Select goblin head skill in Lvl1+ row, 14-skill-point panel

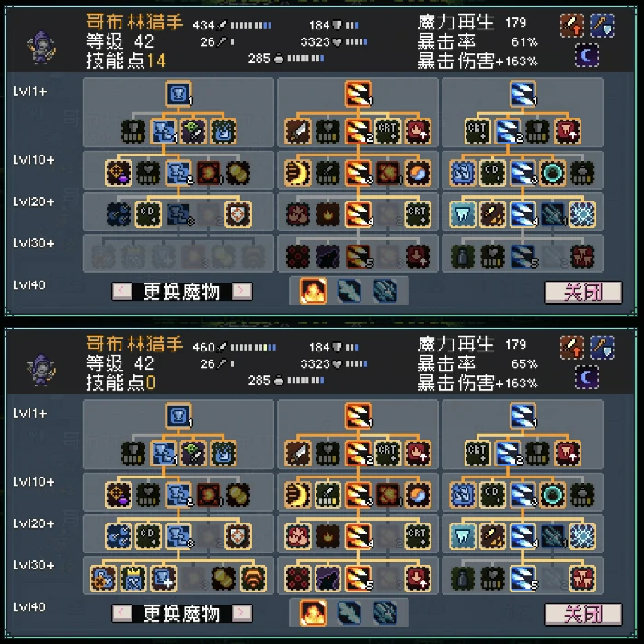tap(193, 131)
